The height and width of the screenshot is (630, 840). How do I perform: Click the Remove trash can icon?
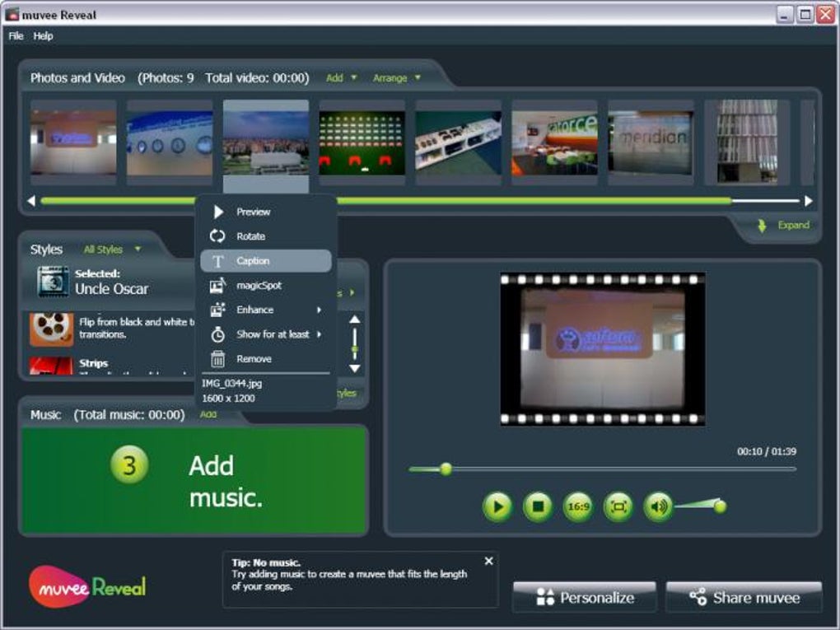tap(217, 359)
